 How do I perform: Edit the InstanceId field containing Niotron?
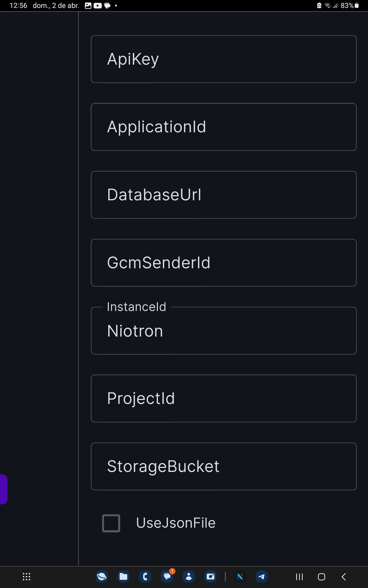(224, 331)
